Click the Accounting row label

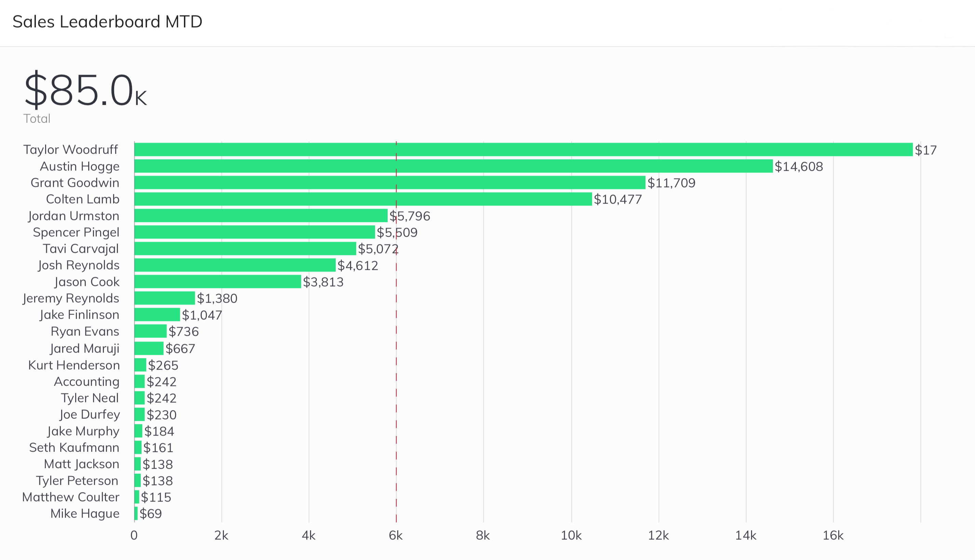pos(86,382)
